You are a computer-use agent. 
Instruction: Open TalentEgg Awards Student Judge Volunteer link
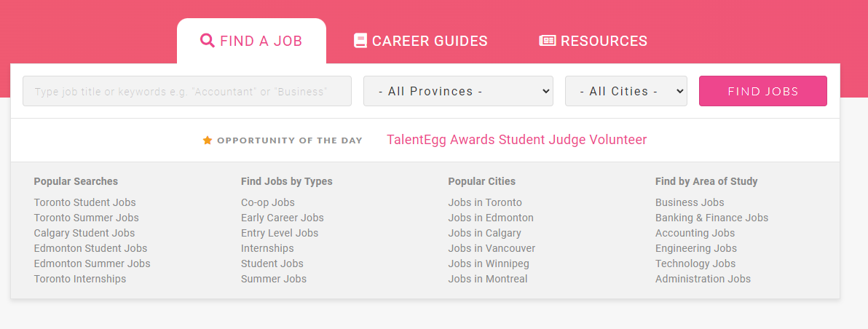[516, 140]
